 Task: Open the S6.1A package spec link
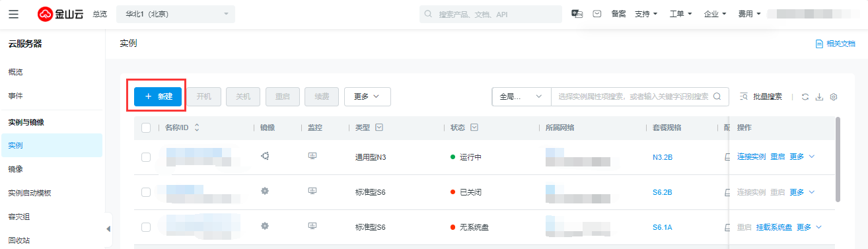(662, 227)
